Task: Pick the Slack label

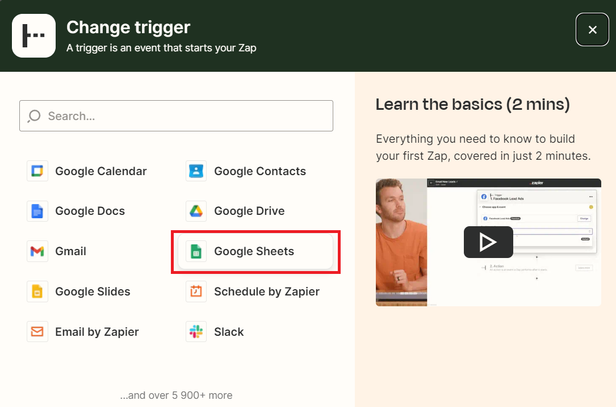Action: tap(229, 332)
